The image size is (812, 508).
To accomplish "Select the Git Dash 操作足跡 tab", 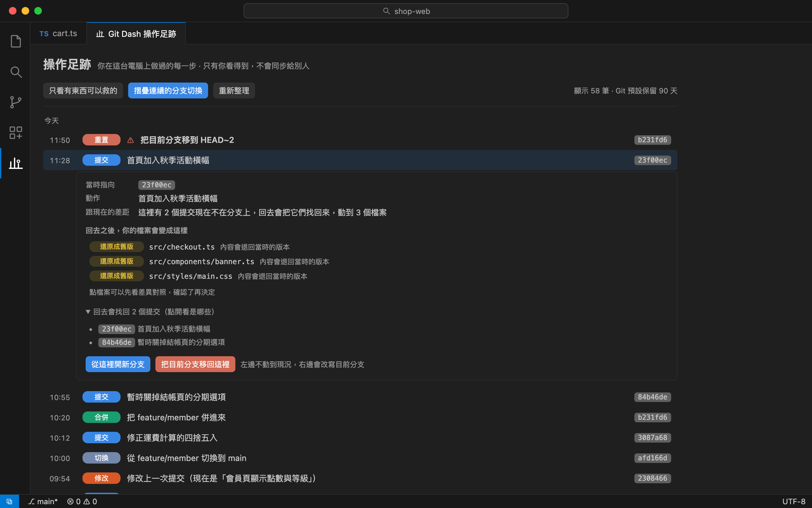I will point(136,34).
